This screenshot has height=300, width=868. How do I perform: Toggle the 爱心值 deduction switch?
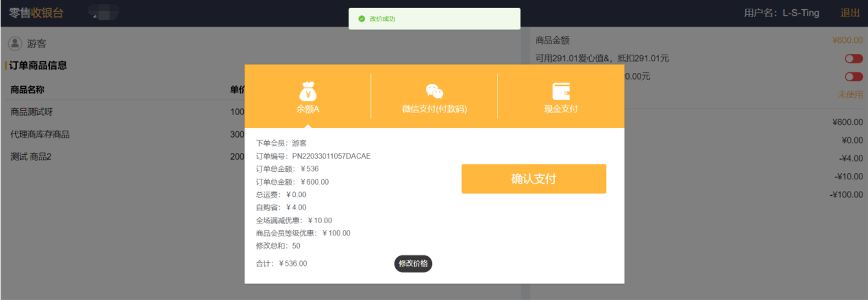[x=854, y=58]
